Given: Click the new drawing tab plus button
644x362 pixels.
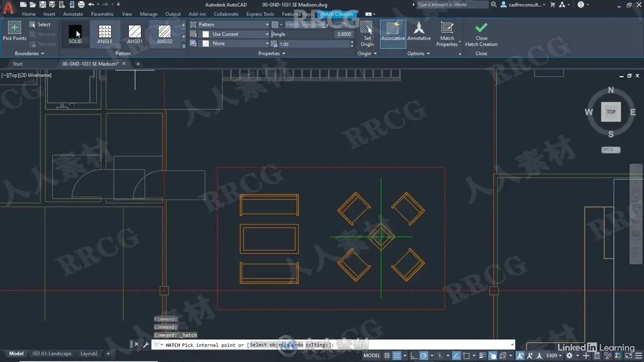Looking at the screenshot, I should click(138, 64).
